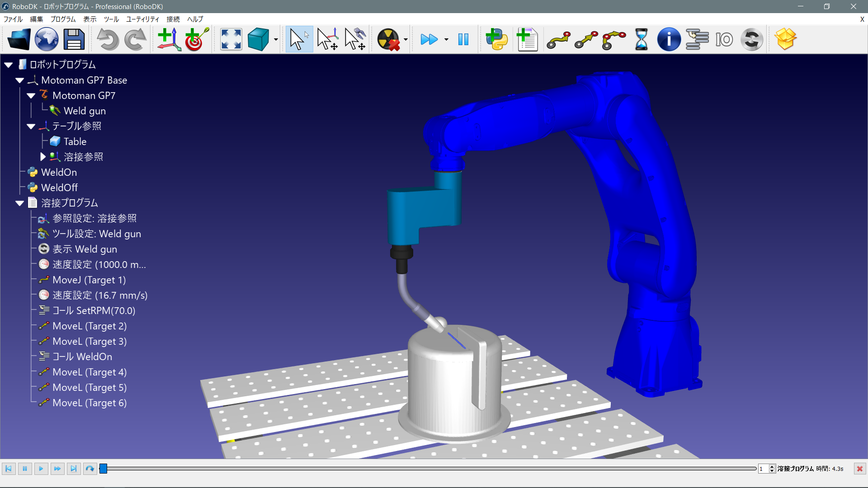
Task: Add pause hourglass instruction
Action: (x=642, y=39)
